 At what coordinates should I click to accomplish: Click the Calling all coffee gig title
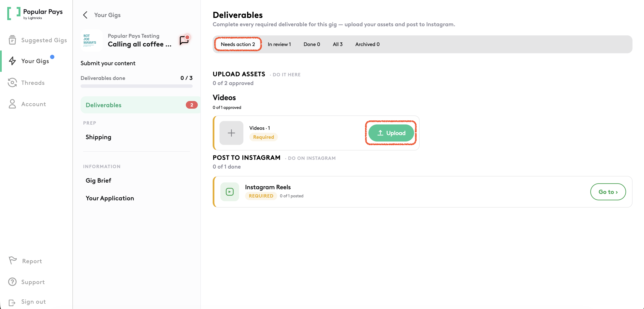(140, 44)
